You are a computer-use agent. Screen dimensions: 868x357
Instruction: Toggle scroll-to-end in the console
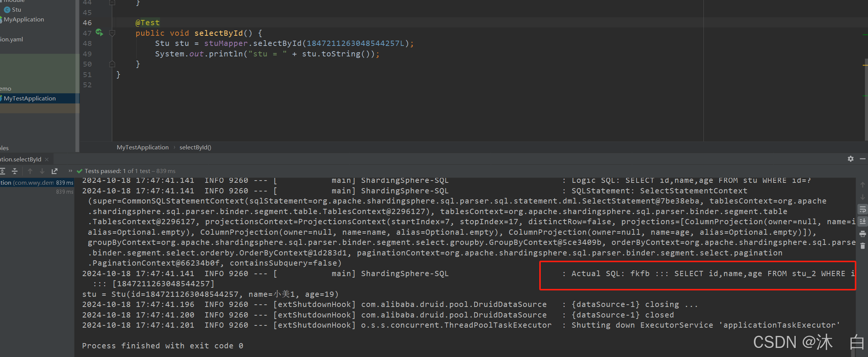pos(862,221)
